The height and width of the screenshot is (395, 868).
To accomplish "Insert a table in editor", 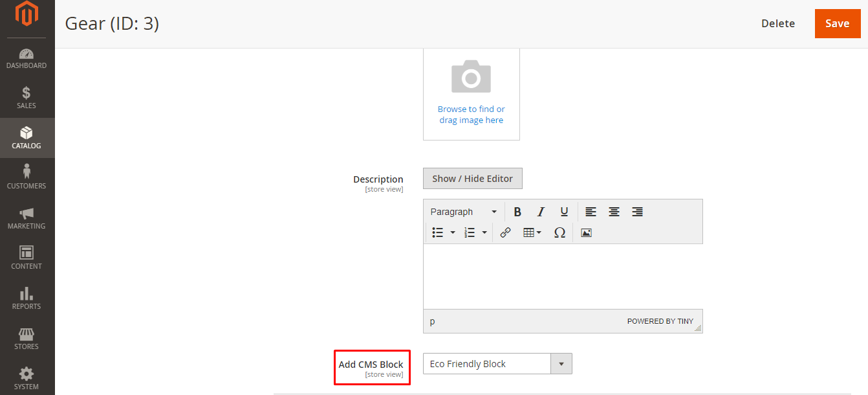I will point(532,232).
